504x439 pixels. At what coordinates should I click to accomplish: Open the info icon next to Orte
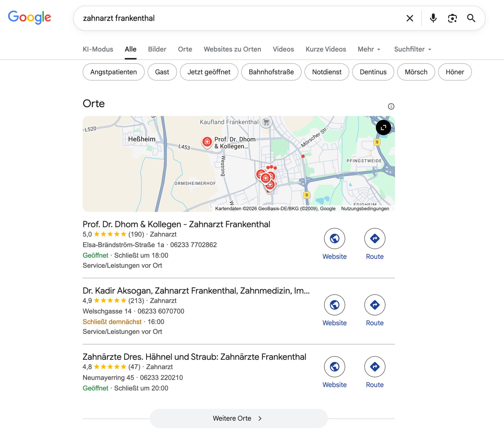(391, 107)
